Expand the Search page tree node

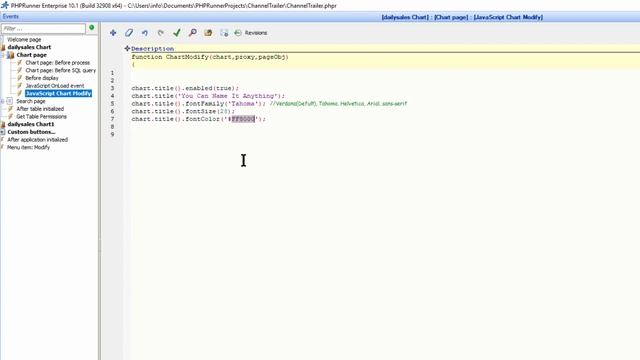pyautogui.click(x=2, y=101)
